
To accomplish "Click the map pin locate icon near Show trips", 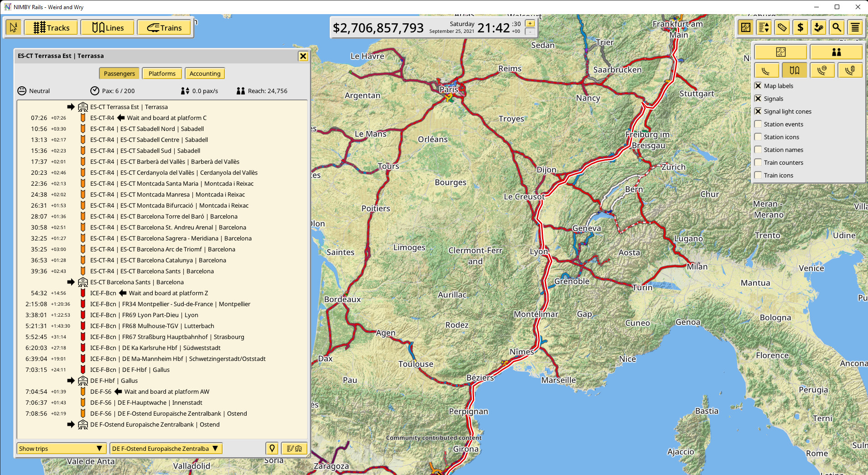I will point(272,449).
